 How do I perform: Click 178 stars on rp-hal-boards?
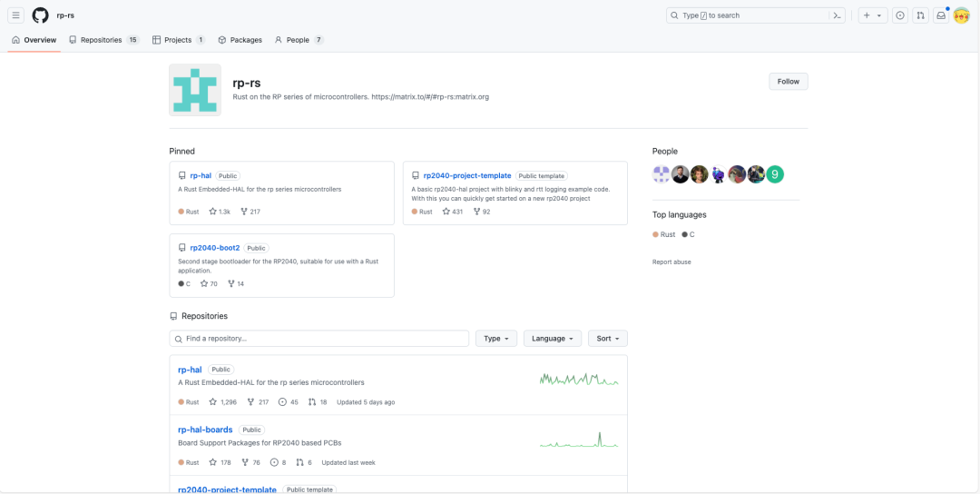(x=220, y=463)
